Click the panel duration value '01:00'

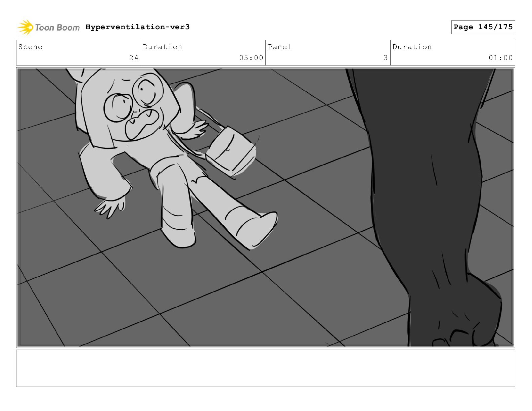tap(501, 58)
